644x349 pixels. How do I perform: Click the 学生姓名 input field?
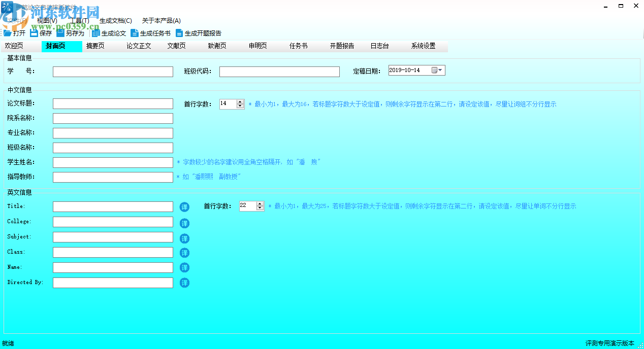pos(113,163)
